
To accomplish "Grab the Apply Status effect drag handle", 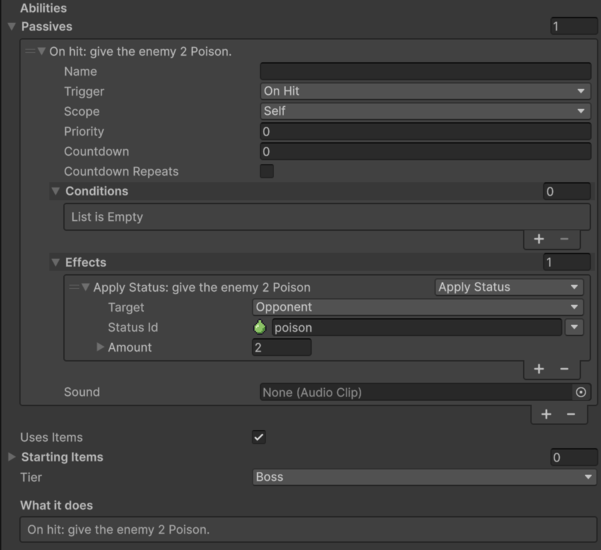I will click(x=74, y=287).
